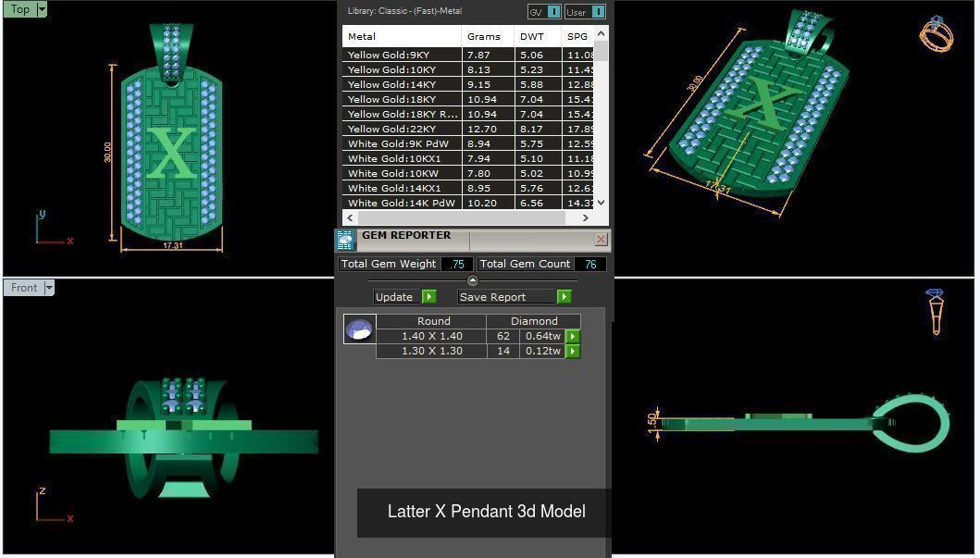Click the gem count cell showing 14
980x558 pixels.
(503, 351)
